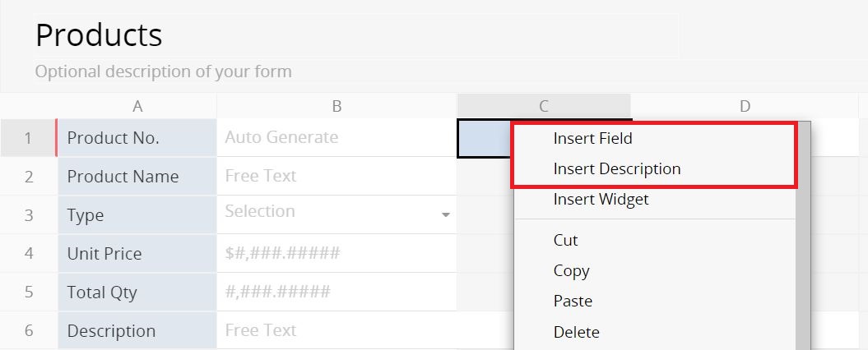Screen dimensions: 868x350
Task: Choose Insert Description menu entry
Action: coord(617,168)
